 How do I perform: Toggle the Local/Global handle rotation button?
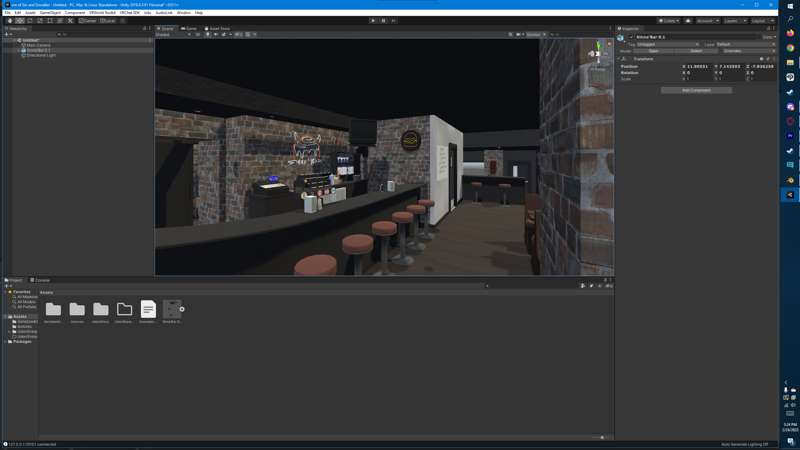109,20
